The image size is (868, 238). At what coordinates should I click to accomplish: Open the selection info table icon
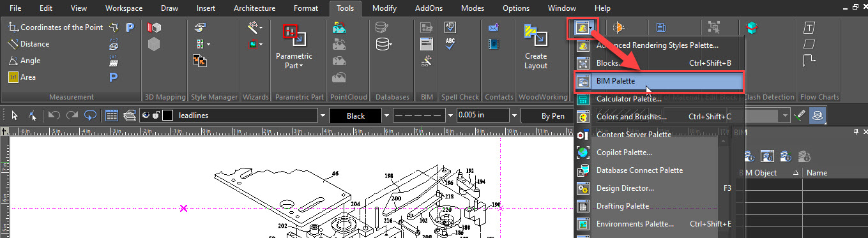point(112,116)
